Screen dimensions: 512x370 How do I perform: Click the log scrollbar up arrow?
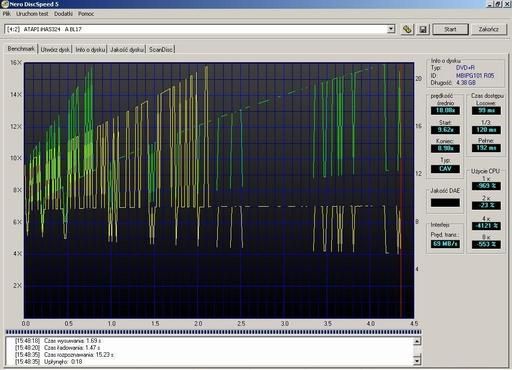coord(417,341)
